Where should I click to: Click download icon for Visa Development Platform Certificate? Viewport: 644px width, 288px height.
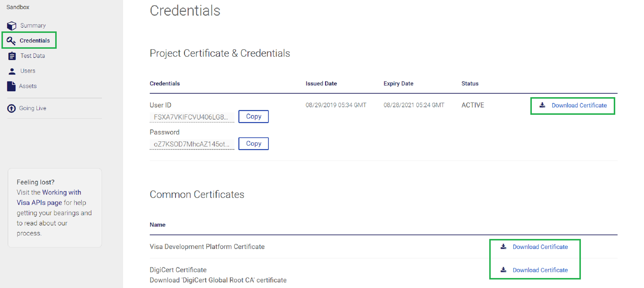click(x=503, y=247)
